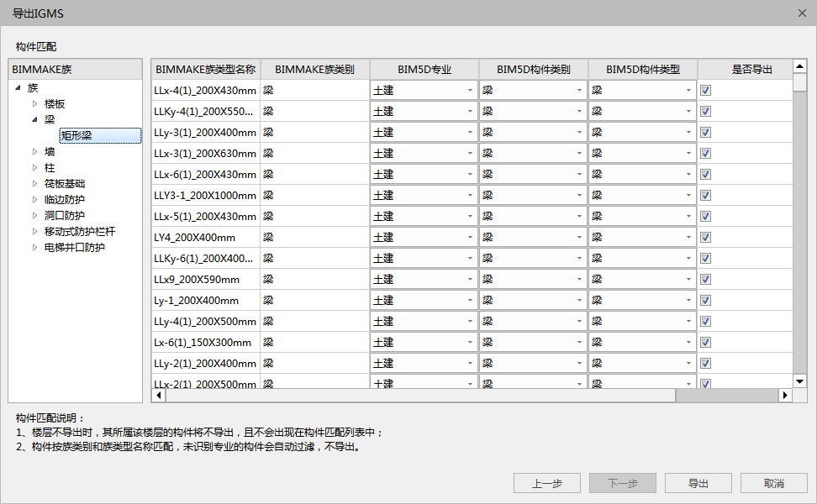817x504 pixels.
Task: Expand the 洞口防护 tree node
Action: (x=35, y=215)
